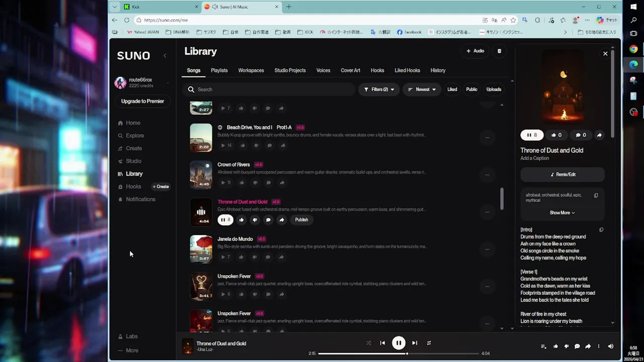Open the play queue icon in player
Screen dimensions: 644x362
pos(543,346)
